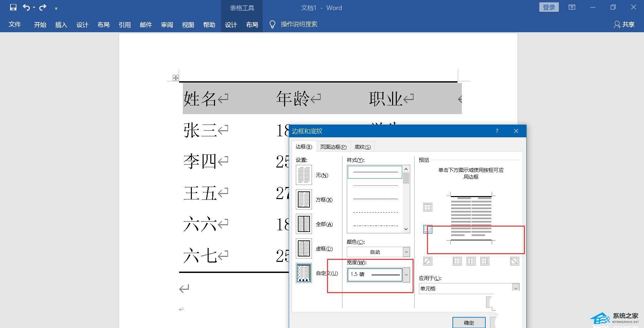Screen dimensions: 644x328
Task: Toggle the right border button
Action: (485, 261)
